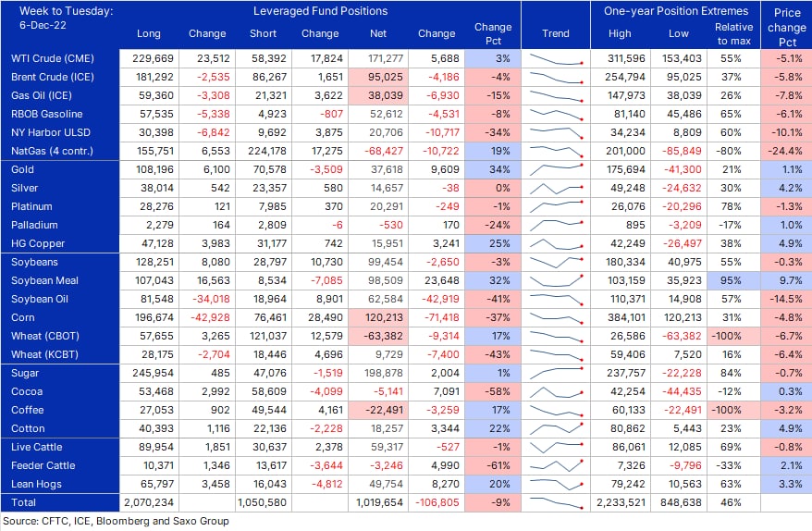This screenshot has width=812, height=531.
Task: Click the Corn row label
Action: [23, 317]
